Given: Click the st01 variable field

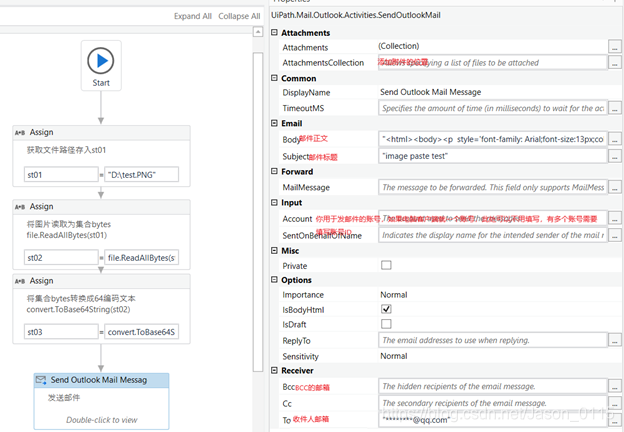Looking at the screenshot, I should click(x=61, y=175).
